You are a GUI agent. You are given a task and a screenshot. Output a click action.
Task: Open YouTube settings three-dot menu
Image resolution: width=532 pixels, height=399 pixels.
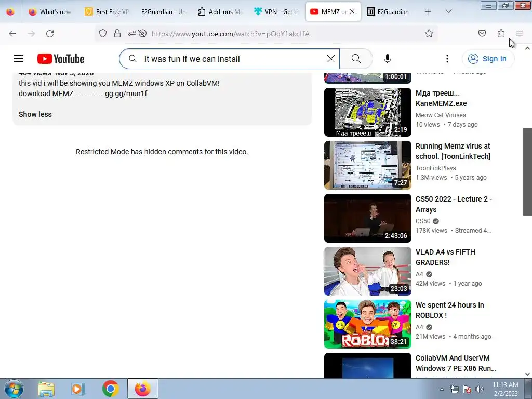[x=447, y=59]
